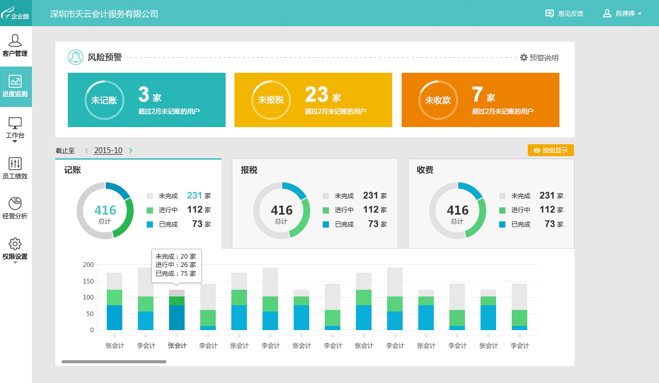Image resolution: width=659 pixels, height=383 pixels.
Task: Toggle the 按钮显示 eye button
Action: pos(551,150)
